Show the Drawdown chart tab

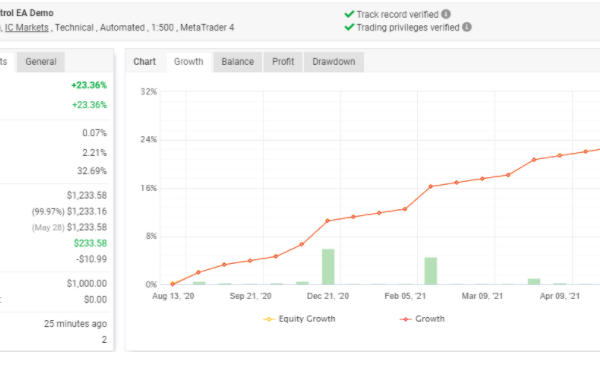click(334, 62)
